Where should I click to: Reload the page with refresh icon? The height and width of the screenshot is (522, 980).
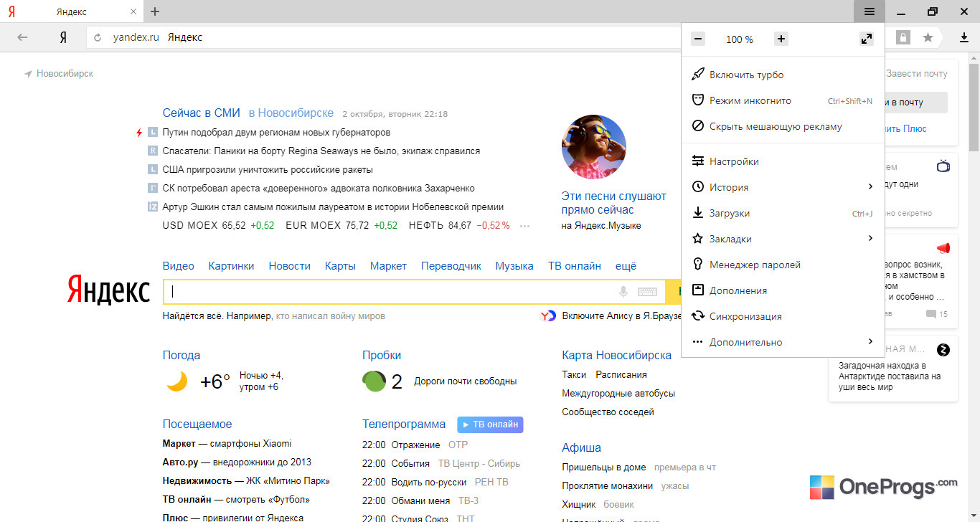click(x=98, y=37)
